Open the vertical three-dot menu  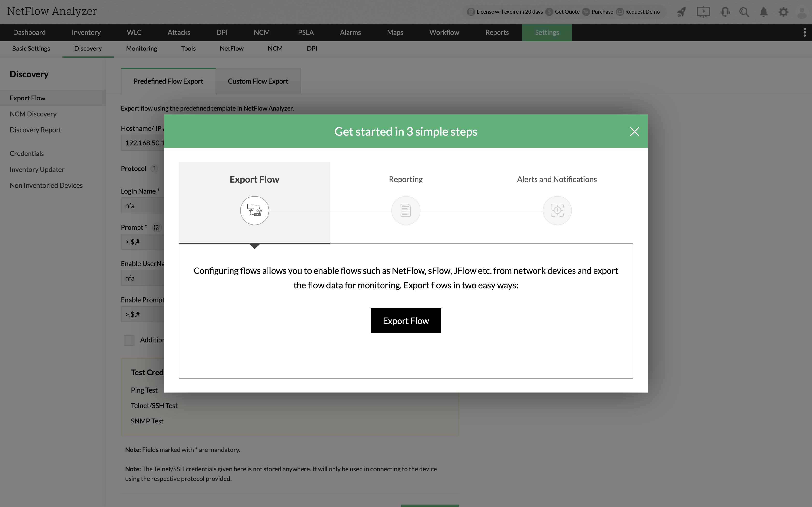(805, 33)
